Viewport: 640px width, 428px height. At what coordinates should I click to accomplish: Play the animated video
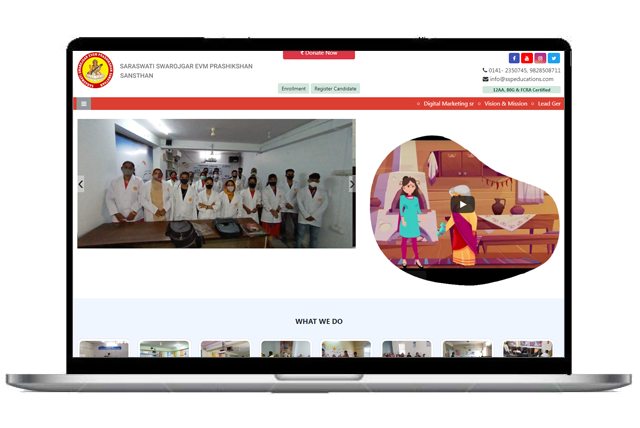461,204
